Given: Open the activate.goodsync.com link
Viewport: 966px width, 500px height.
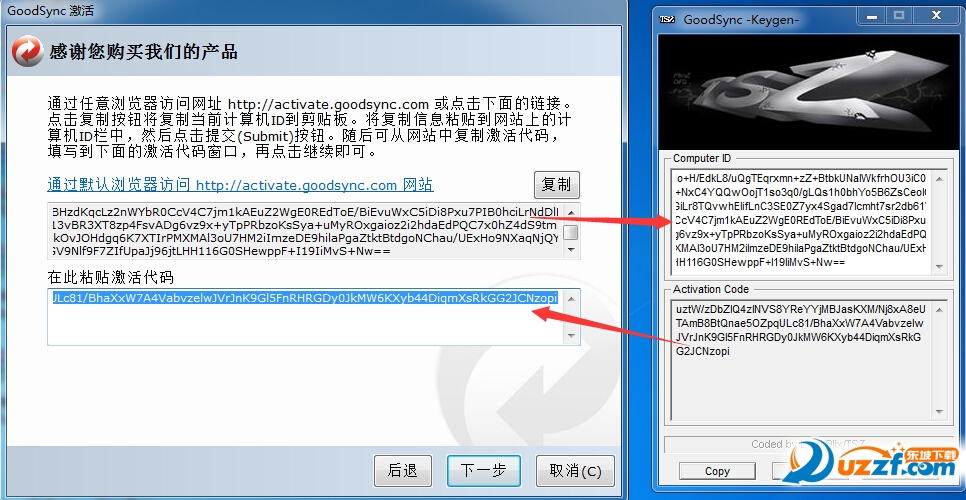Looking at the screenshot, I should pos(240,185).
